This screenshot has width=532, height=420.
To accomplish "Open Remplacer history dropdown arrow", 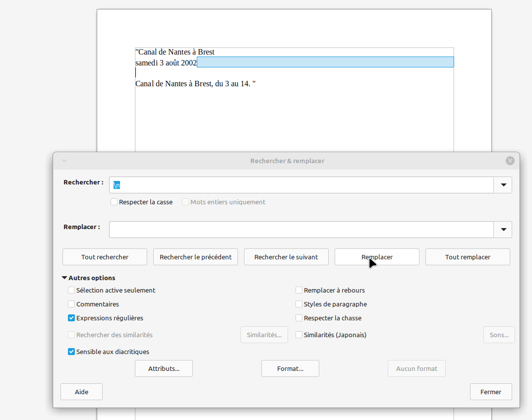I will 503,230.
